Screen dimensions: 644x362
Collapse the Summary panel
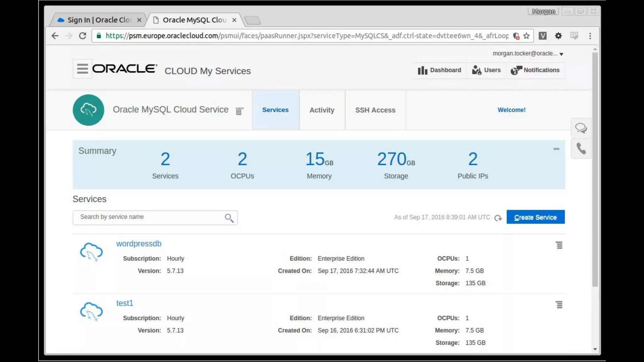click(x=556, y=149)
